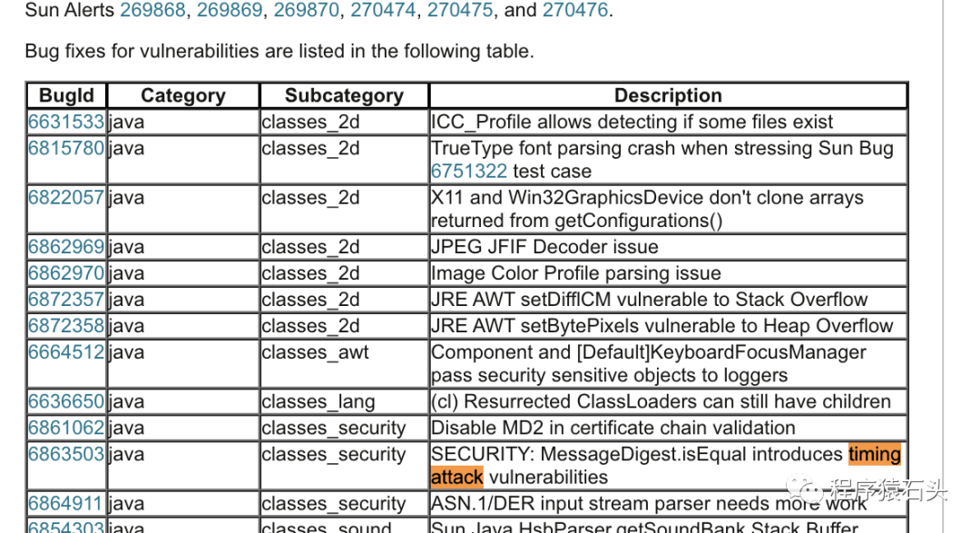Open bug 6822057 link
Screen dimensions: 980x533
point(66,198)
